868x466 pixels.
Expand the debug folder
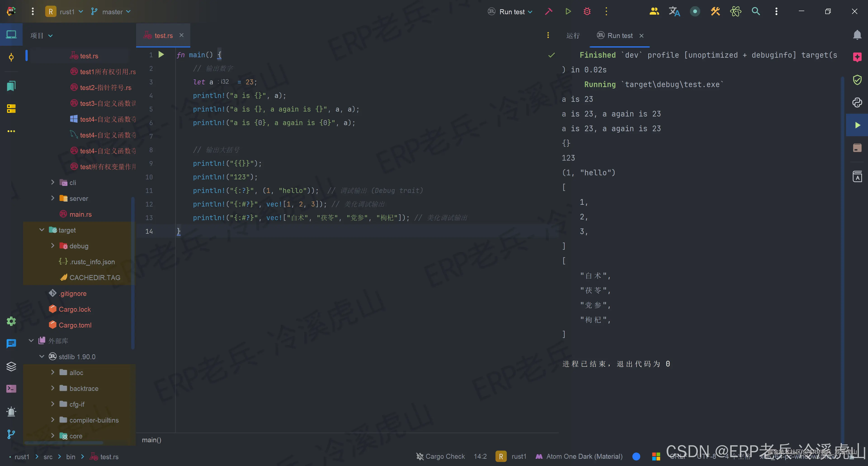coord(53,246)
